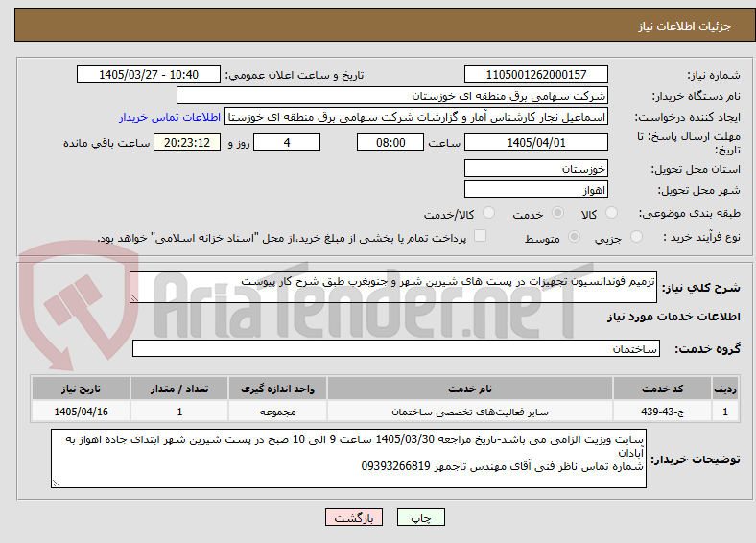Screen dimensions: 756x543
Task: Click the اطلاعات خدمات مورد نیاز heading
Action: click(673, 317)
